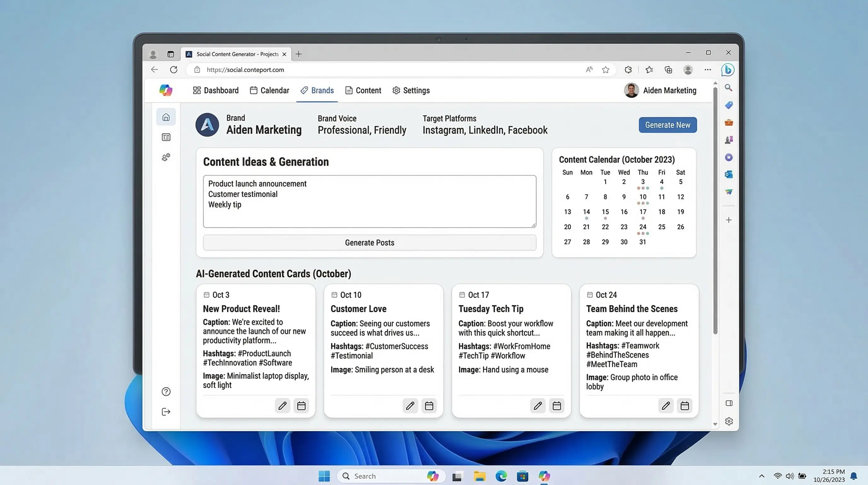Refresh the current page
868x485 pixels.
pos(174,69)
